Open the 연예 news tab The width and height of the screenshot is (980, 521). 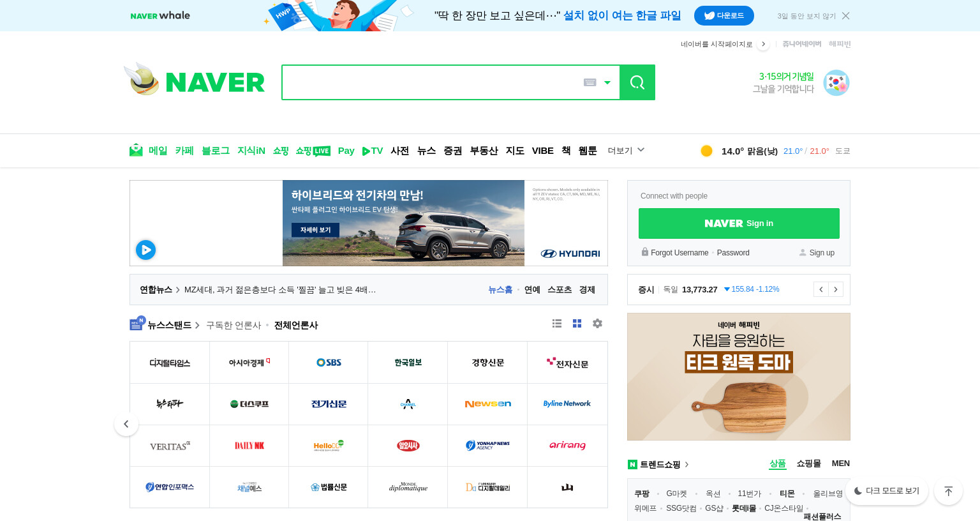coord(532,290)
